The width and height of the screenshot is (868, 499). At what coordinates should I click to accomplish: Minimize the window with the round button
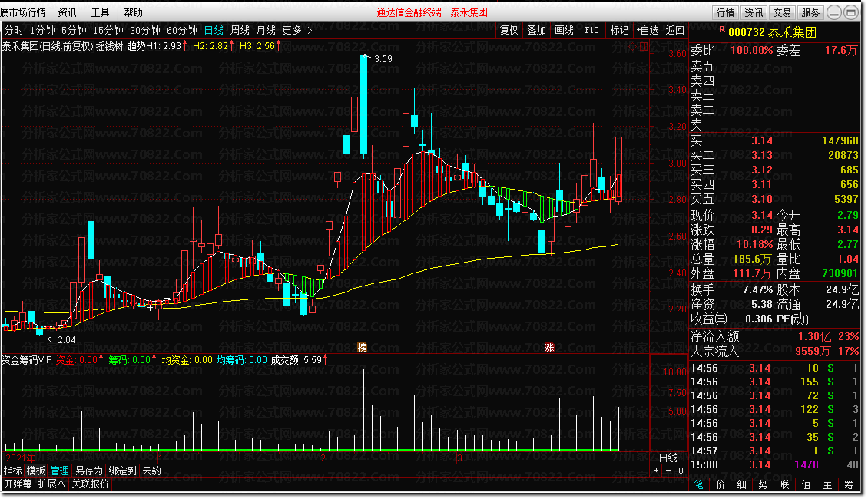pos(834,12)
